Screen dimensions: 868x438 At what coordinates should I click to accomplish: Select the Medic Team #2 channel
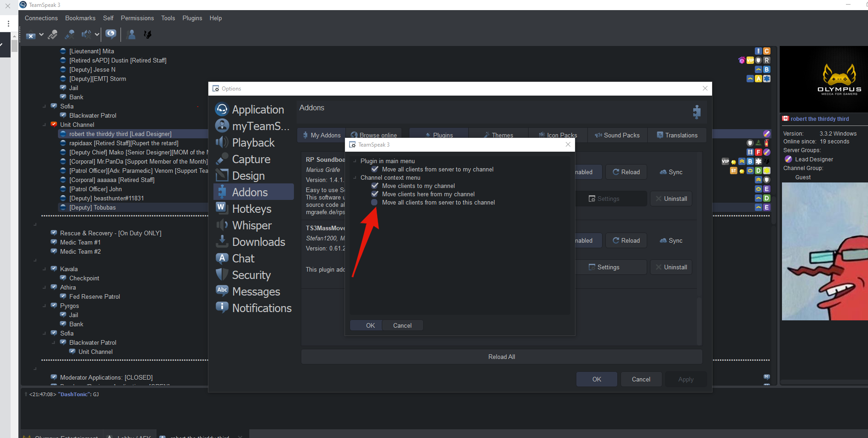(80, 251)
